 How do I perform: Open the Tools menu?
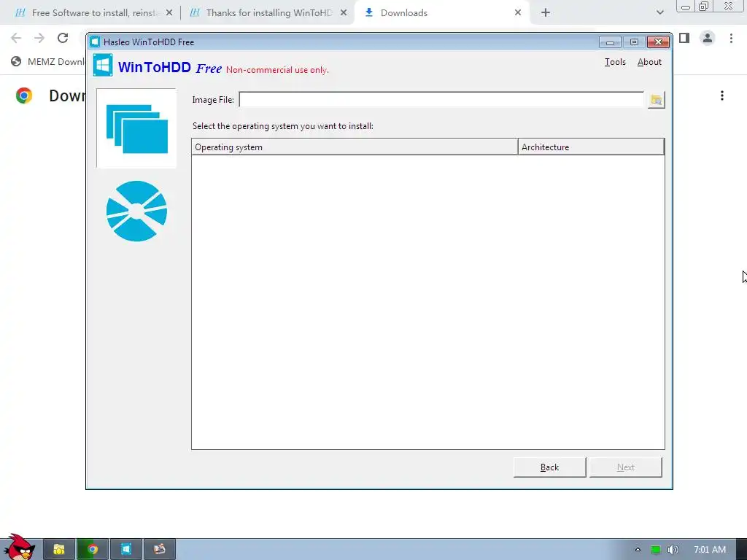(x=615, y=62)
